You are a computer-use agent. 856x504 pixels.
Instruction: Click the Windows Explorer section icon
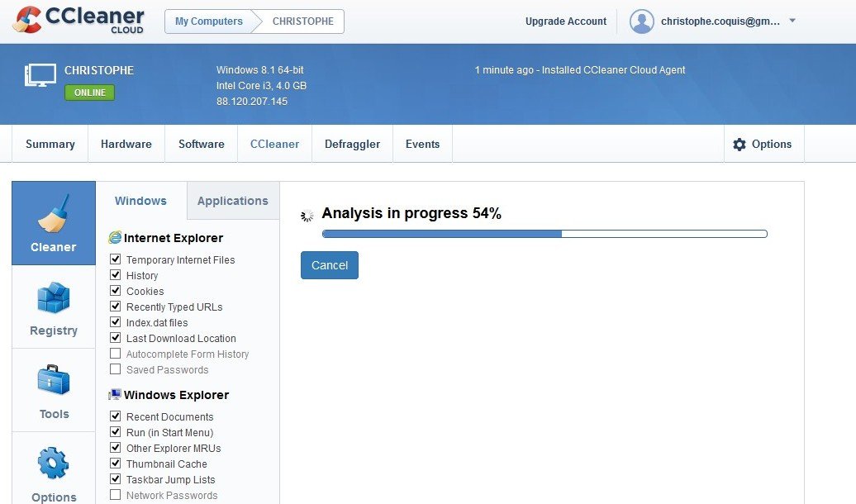pos(115,394)
